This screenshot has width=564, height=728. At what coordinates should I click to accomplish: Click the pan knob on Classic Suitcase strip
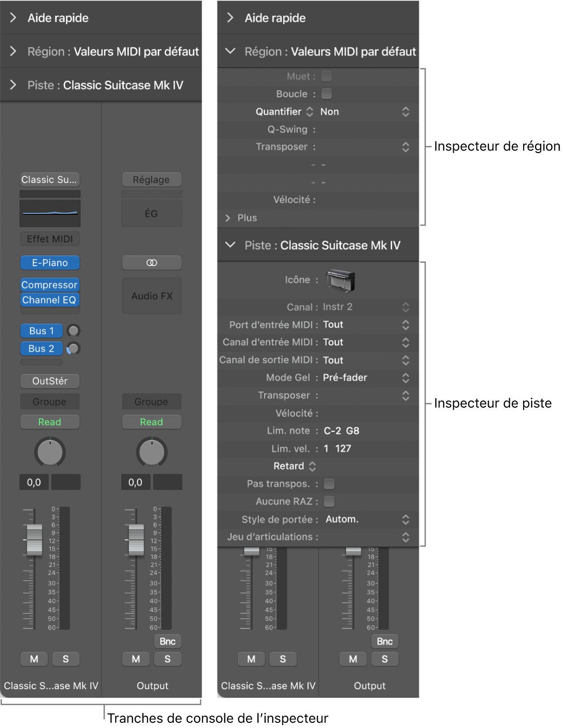50,452
